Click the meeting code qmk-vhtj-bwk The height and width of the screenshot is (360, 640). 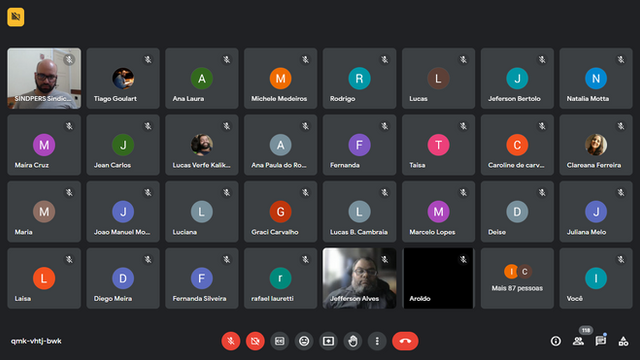(x=36, y=341)
